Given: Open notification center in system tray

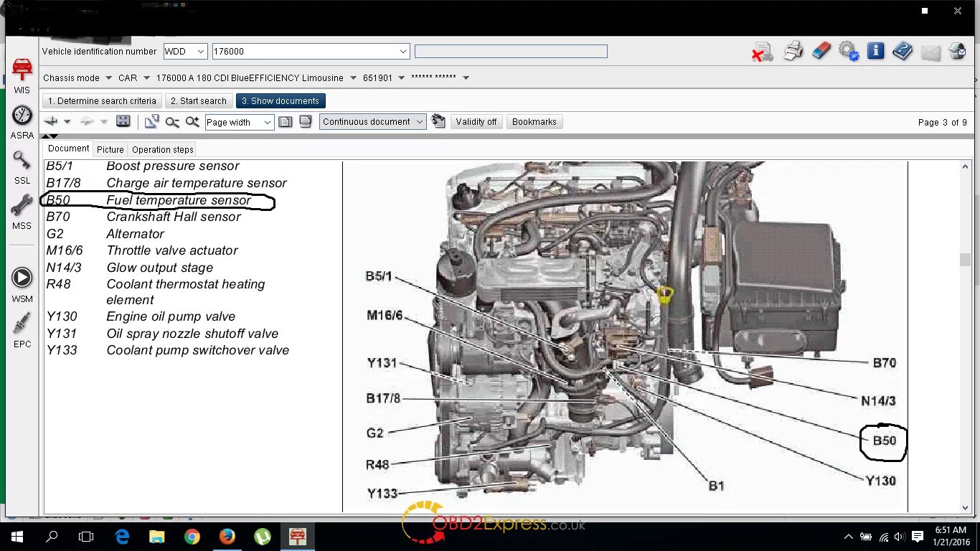Looking at the screenshot, I should (917, 537).
